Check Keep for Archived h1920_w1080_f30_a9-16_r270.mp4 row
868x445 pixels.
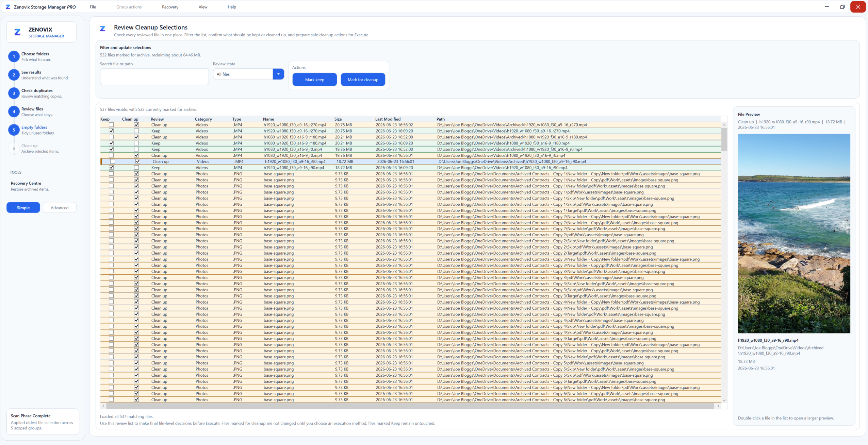(111, 125)
